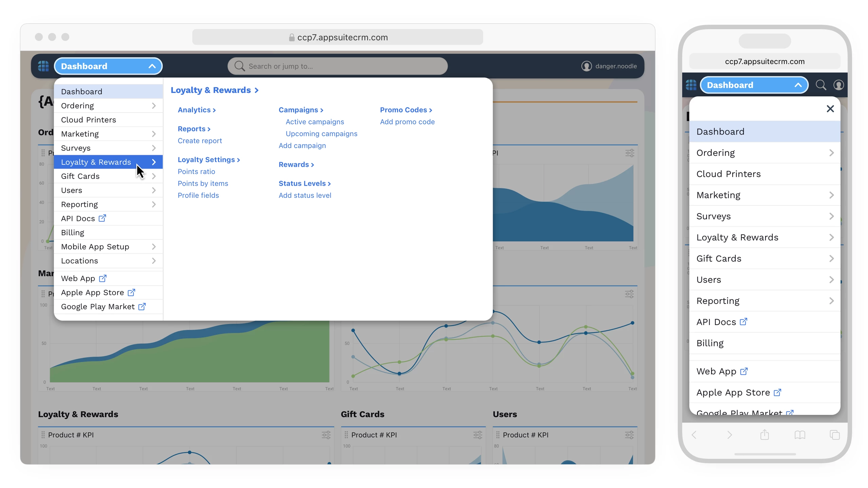This screenshot has height=488, width=868.
Task: Select Billing in the mobile menu
Action: 710,343
